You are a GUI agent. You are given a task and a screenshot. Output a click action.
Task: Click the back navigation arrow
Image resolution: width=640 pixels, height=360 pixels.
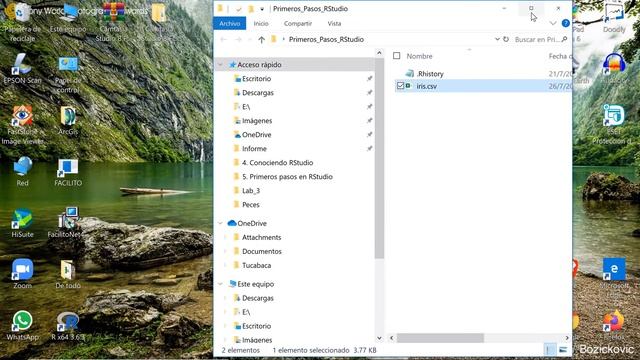pos(223,40)
